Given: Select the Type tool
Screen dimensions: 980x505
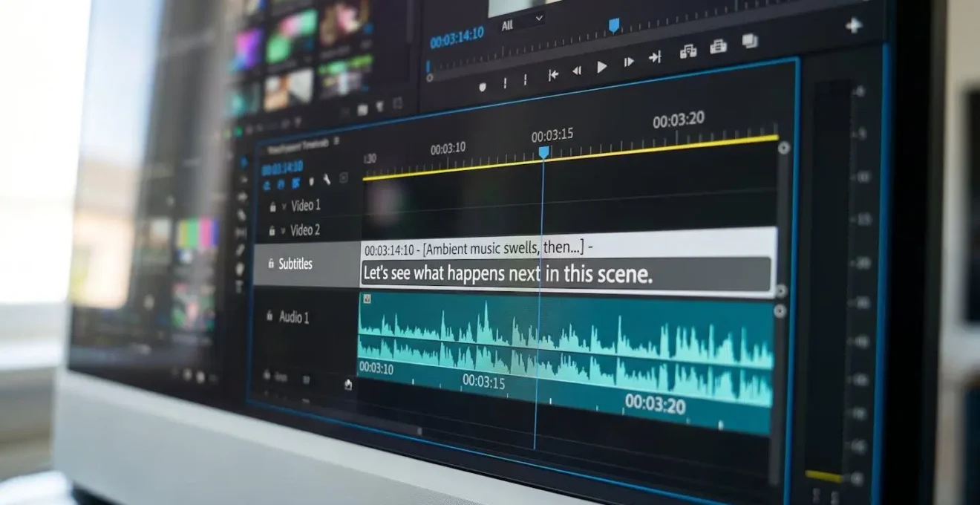Looking at the screenshot, I should pos(238,286).
